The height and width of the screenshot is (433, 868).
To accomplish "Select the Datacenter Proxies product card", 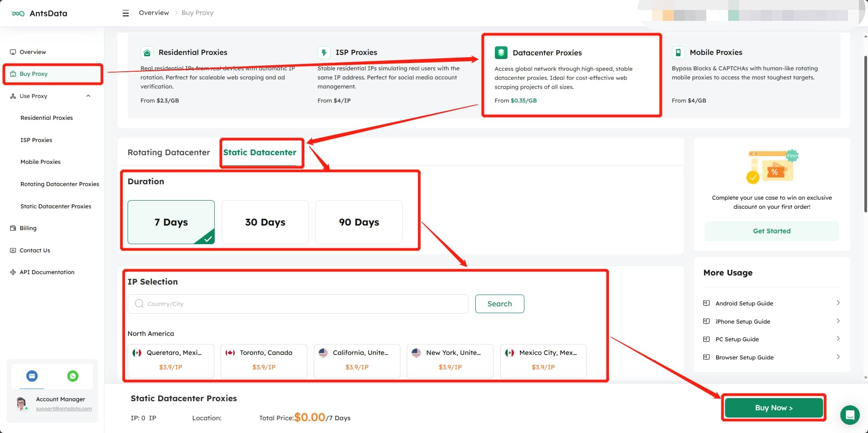I will (x=572, y=75).
